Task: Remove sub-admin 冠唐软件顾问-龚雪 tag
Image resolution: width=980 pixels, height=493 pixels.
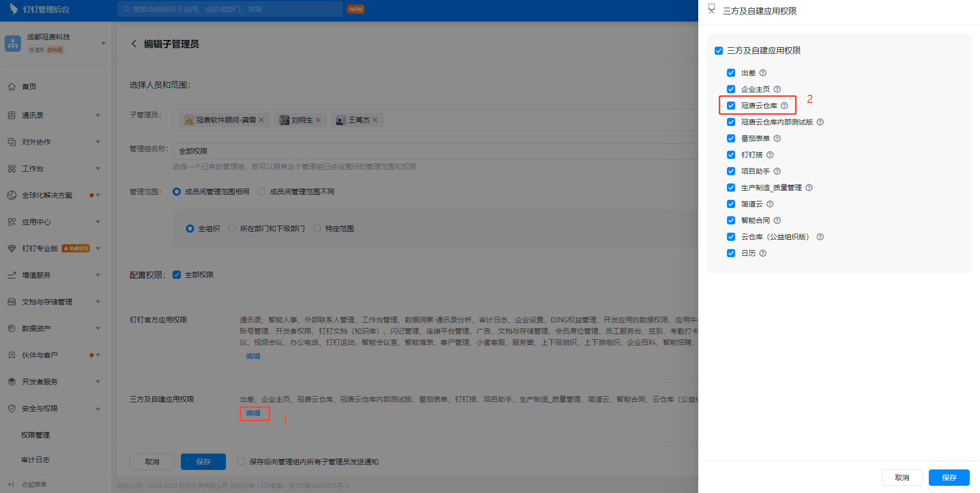Action: pos(261,120)
